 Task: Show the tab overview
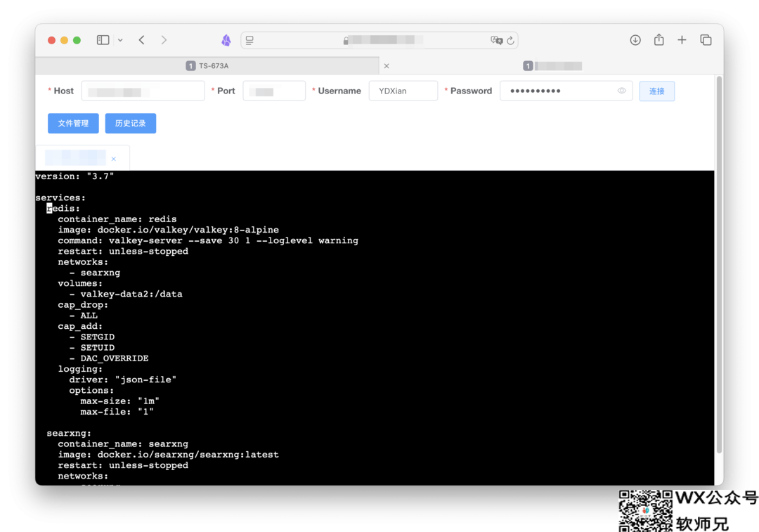click(x=706, y=40)
